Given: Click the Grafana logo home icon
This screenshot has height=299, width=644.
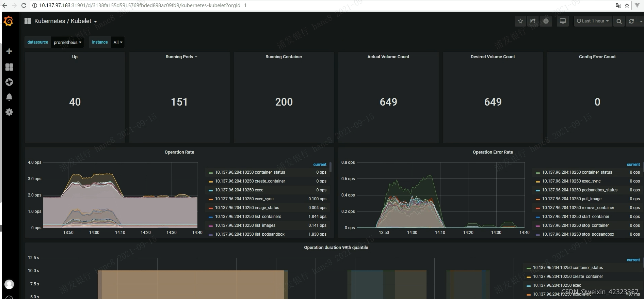Looking at the screenshot, I should point(9,21).
